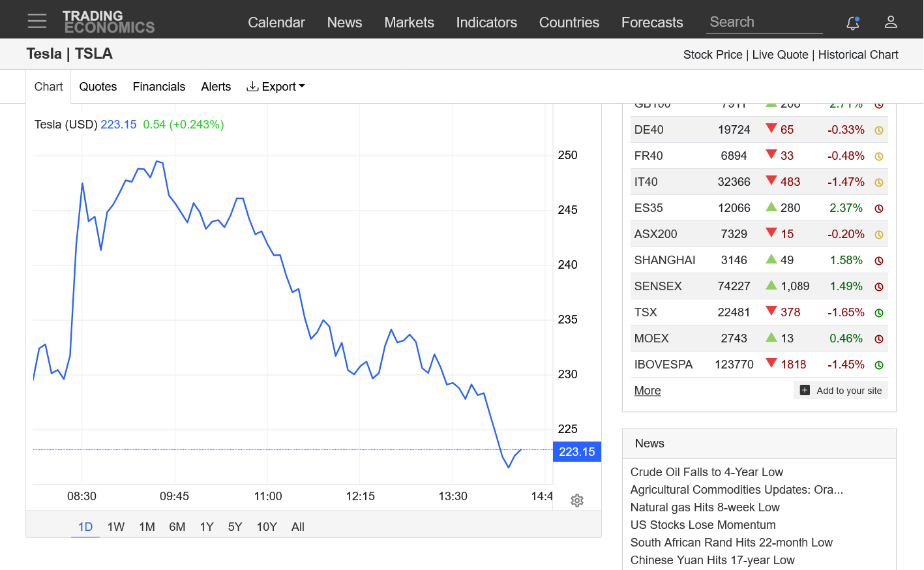This screenshot has width=924, height=570.
Task: Open Markets in top navigation
Action: click(x=409, y=22)
